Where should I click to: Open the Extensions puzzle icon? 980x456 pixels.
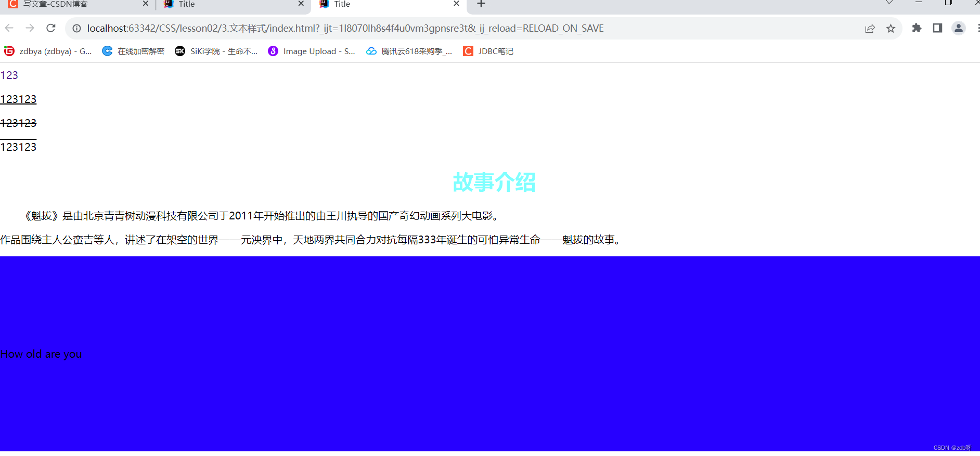[x=917, y=28]
